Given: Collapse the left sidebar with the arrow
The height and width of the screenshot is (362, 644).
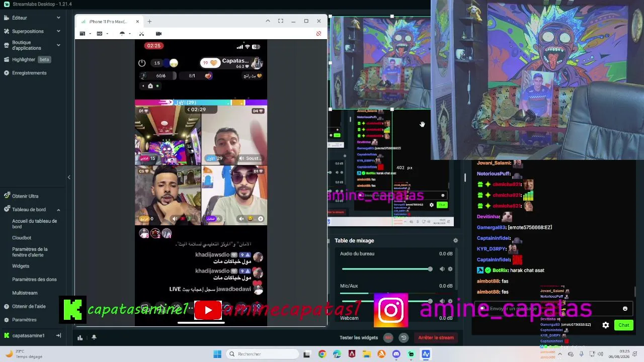Looking at the screenshot, I should [69, 177].
